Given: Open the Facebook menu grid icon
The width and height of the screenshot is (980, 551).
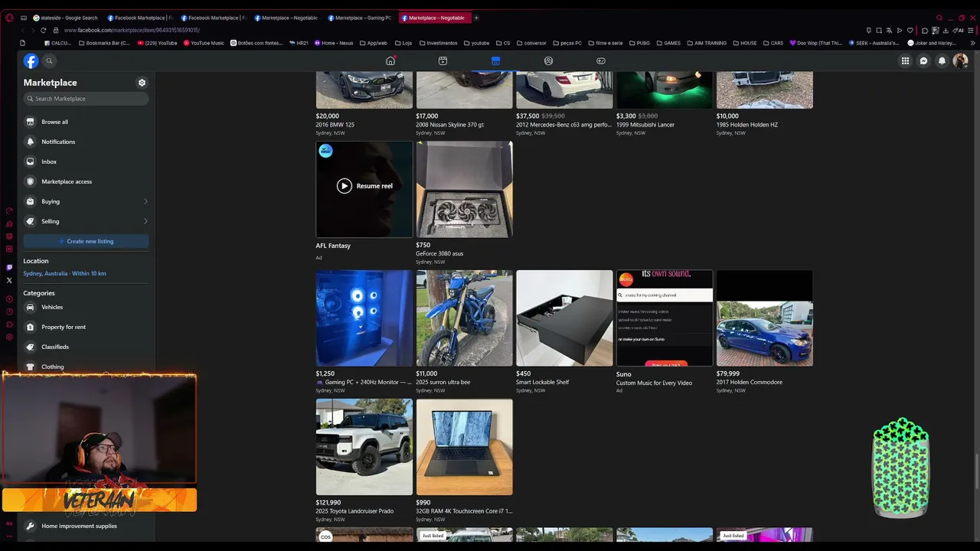Looking at the screenshot, I should (905, 61).
